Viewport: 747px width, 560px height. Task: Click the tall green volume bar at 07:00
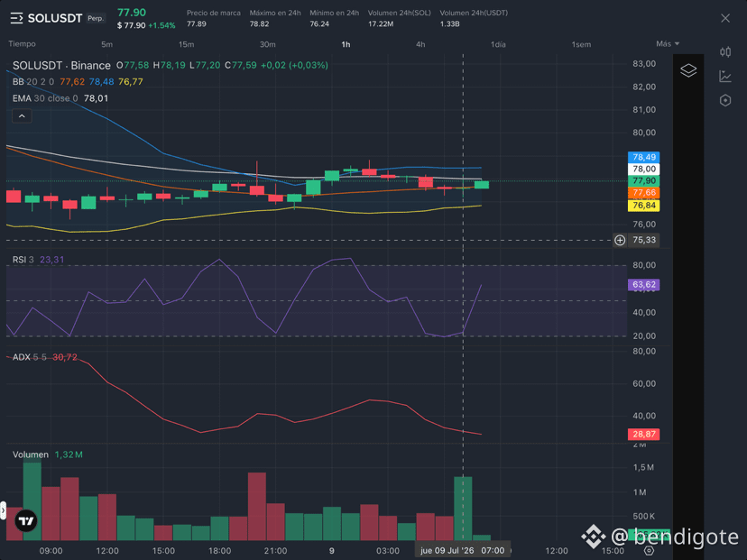tap(463, 508)
